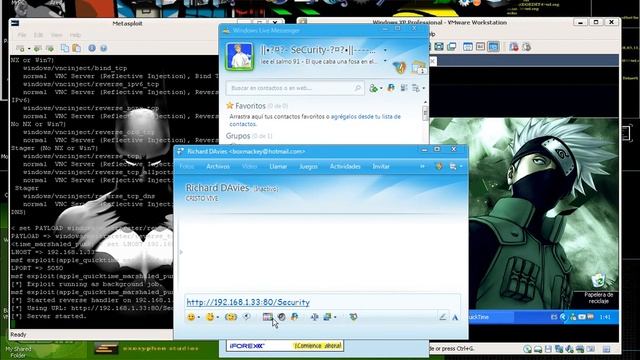Open the chat window options menu dropdown
The image size is (640, 360).
455,166
